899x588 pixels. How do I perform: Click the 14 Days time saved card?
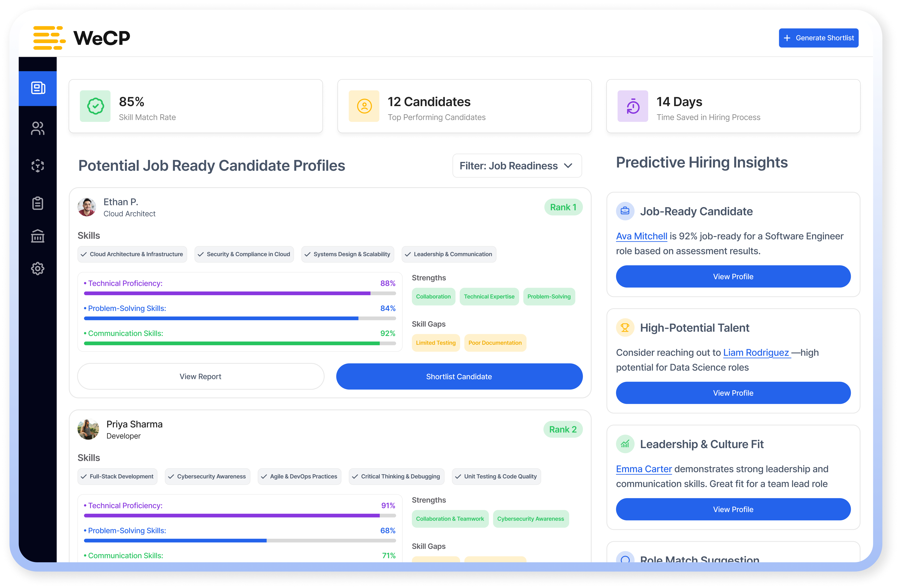pos(733,106)
